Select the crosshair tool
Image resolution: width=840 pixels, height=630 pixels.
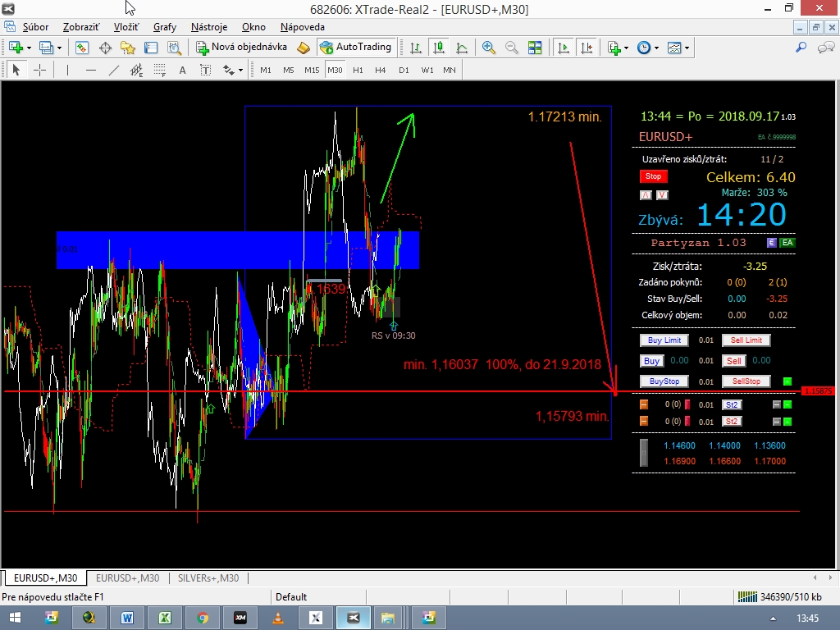[x=39, y=70]
